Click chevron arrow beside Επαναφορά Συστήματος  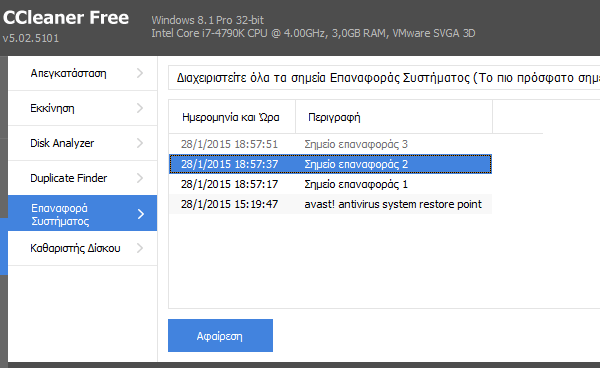point(141,214)
